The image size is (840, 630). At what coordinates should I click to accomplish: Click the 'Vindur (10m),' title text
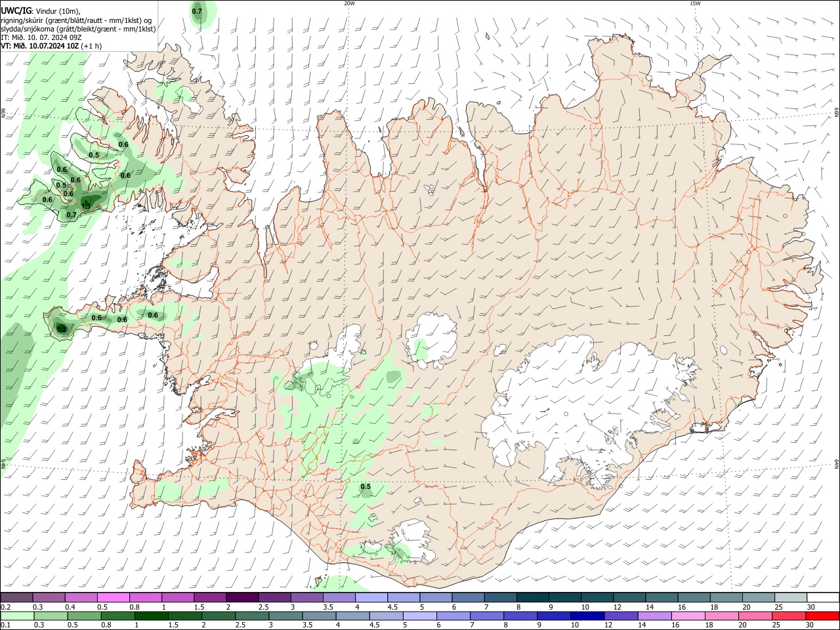[x=58, y=11]
